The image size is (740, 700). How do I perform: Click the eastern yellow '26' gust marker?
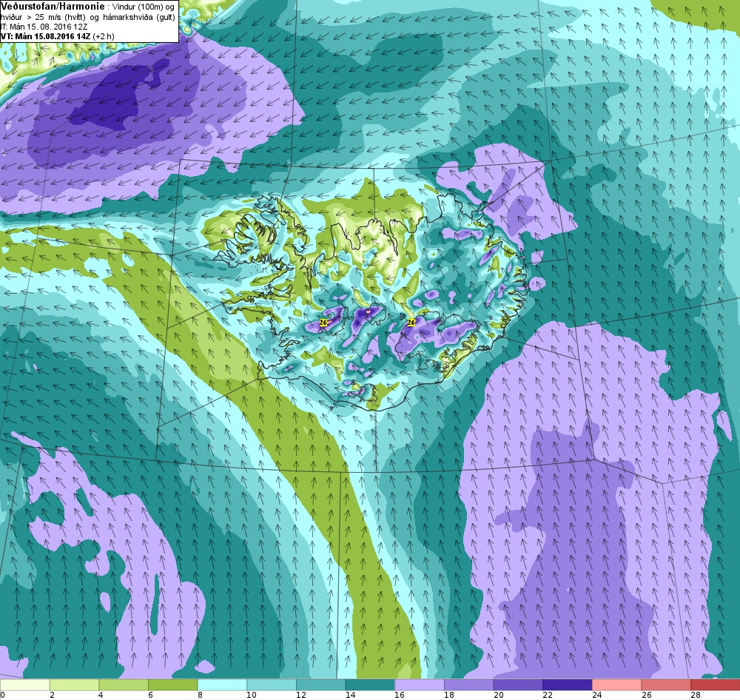tap(411, 323)
